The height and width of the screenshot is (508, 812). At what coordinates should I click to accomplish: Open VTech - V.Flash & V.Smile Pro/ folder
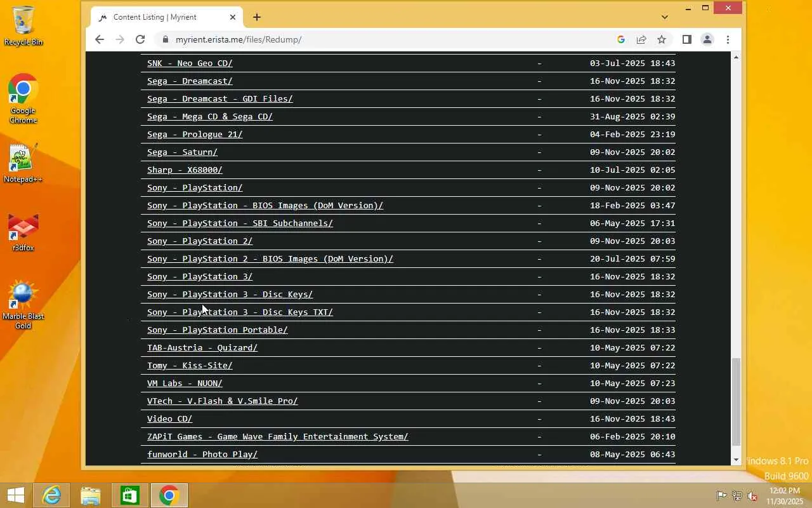(223, 401)
